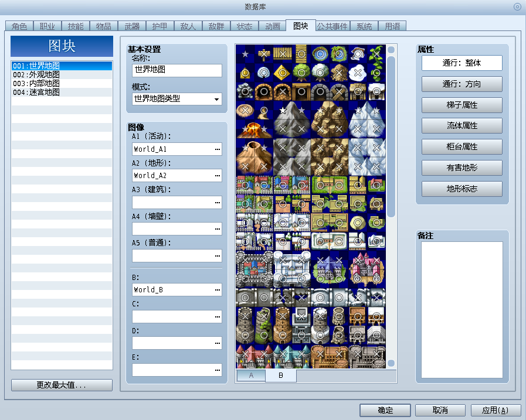
Task: Click the 名称 name input field
Action: coord(177,70)
